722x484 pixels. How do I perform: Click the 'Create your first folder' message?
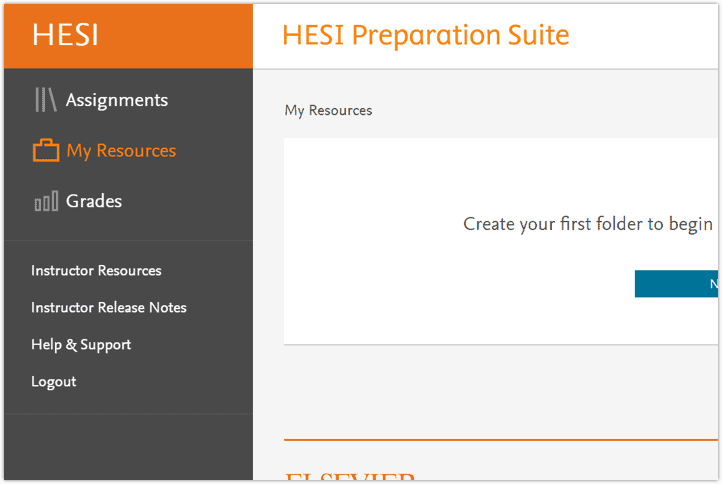pos(587,224)
